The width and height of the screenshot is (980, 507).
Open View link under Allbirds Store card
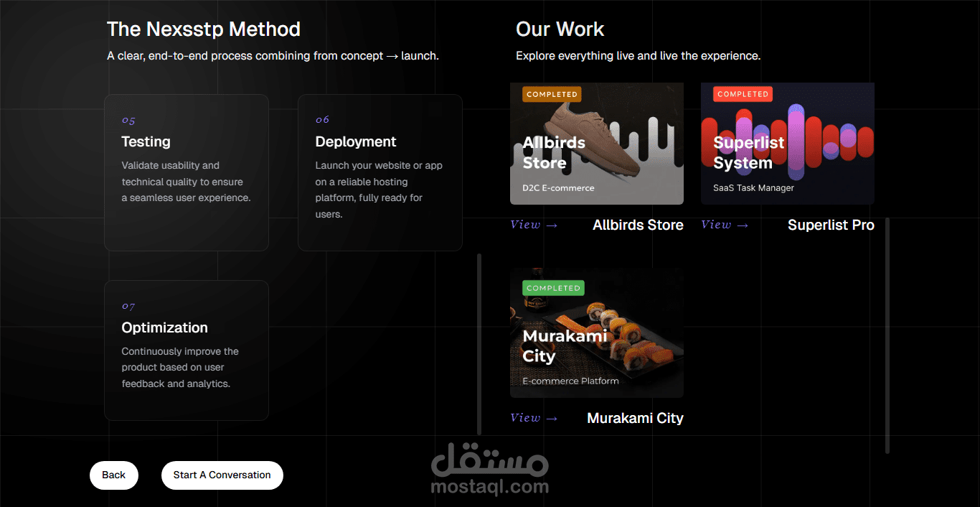tap(534, 225)
